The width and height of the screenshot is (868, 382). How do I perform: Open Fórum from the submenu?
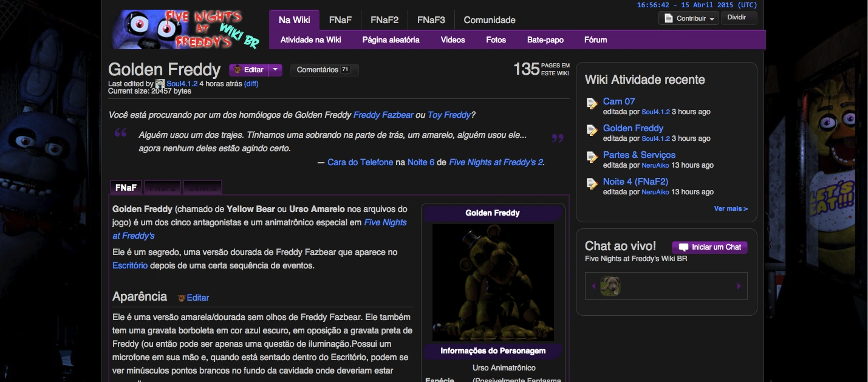(x=596, y=40)
